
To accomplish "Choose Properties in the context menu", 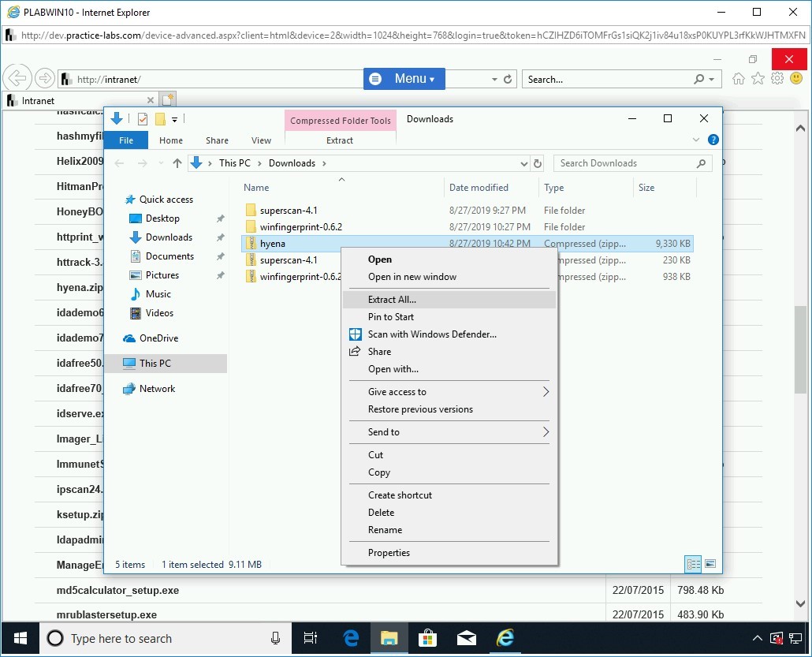I will pos(389,553).
